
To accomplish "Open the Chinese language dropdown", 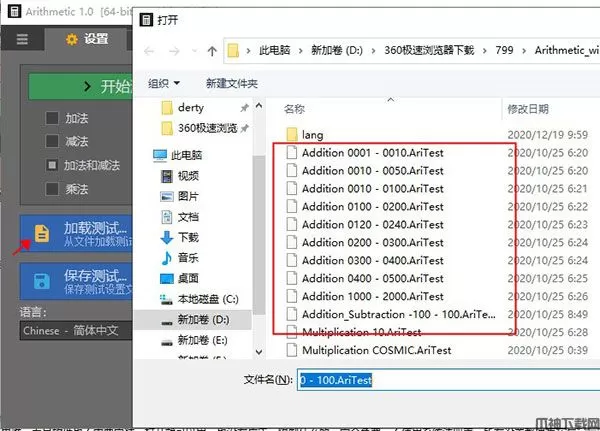I will point(76,330).
